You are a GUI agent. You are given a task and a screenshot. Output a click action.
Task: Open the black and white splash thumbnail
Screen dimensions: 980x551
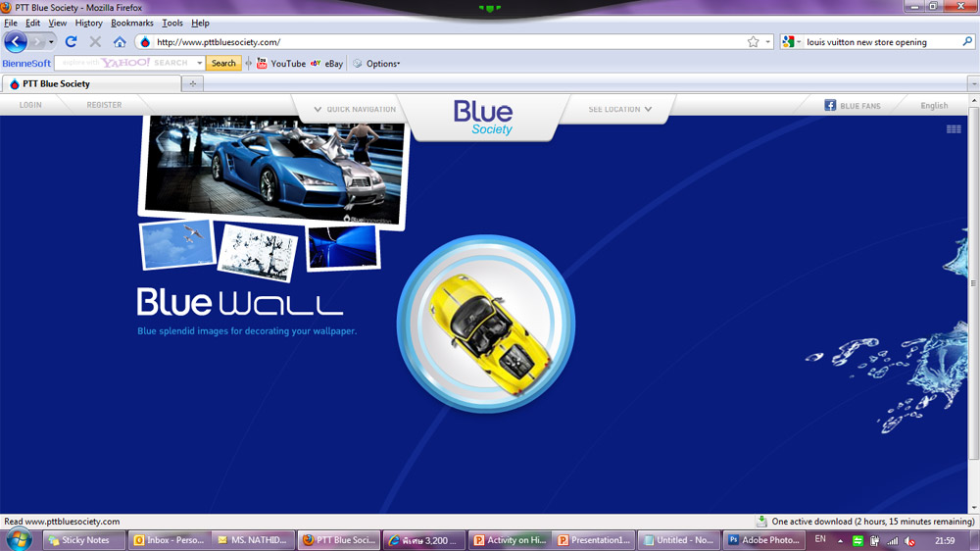click(x=258, y=253)
